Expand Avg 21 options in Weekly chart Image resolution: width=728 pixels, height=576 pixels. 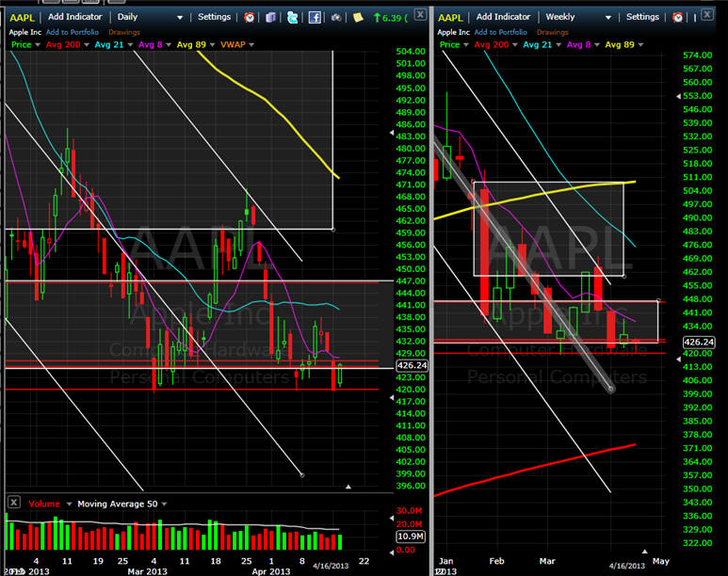point(558,45)
